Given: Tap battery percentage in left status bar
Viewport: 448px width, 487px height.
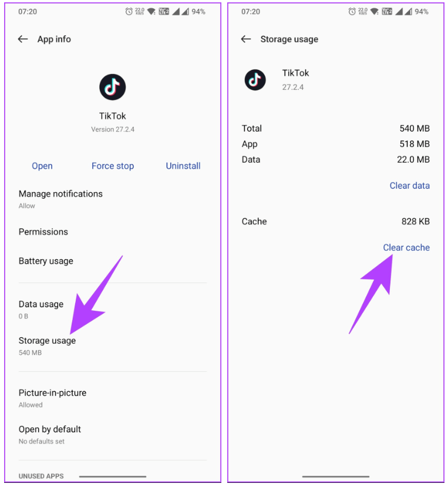Looking at the screenshot, I should click(x=198, y=12).
